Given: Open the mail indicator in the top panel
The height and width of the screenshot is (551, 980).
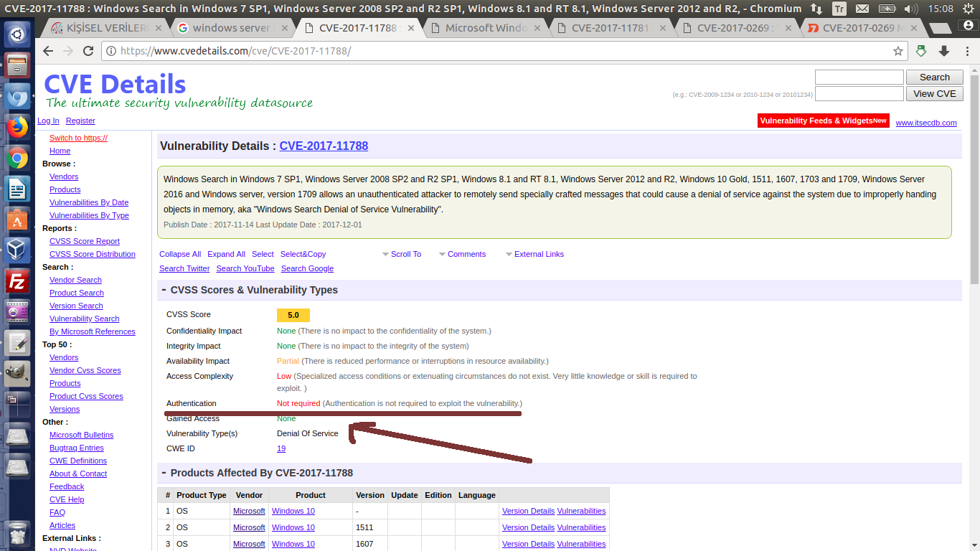Looking at the screenshot, I should pos(862,9).
